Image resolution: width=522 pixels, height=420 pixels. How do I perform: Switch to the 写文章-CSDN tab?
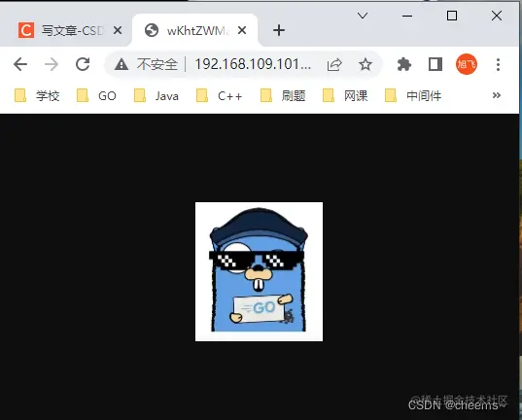[71, 31]
